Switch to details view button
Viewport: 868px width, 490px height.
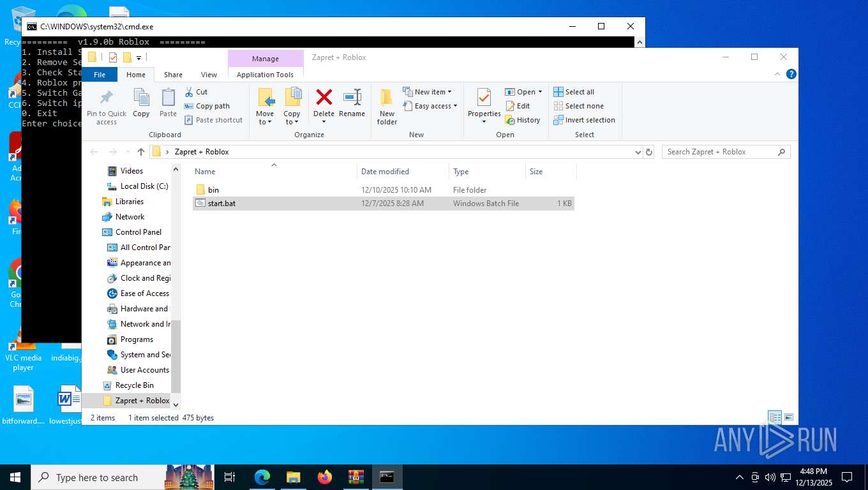click(775, 417)
